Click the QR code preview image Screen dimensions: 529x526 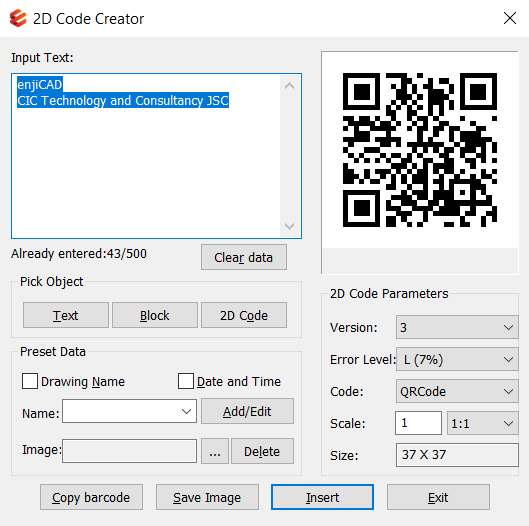pos(420,150)
